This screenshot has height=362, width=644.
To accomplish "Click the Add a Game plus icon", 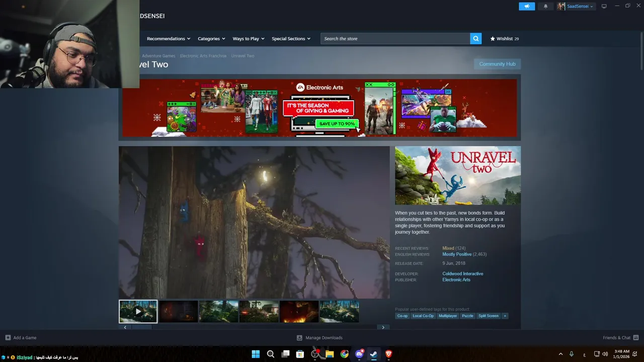I will [x=8, y=337].
